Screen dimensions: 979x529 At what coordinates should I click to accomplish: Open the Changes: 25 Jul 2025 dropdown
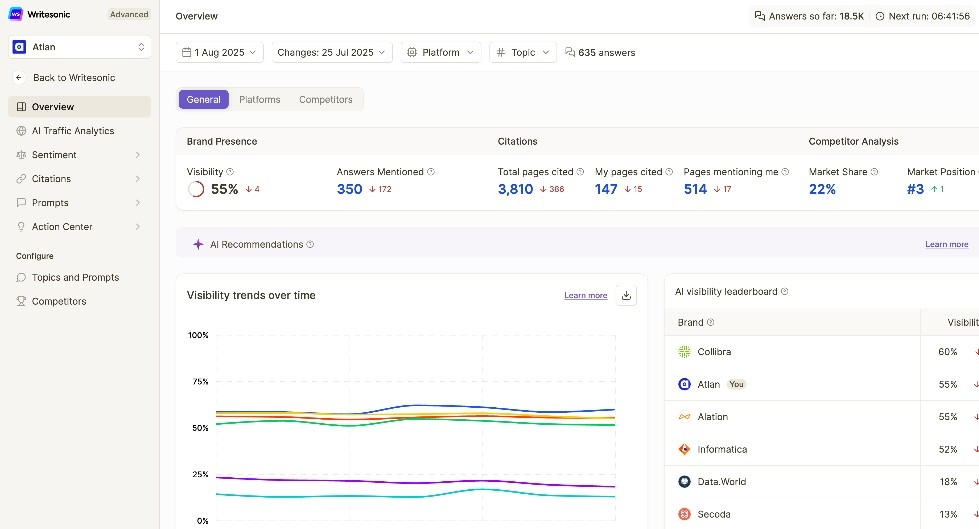(x=332, y=52)
